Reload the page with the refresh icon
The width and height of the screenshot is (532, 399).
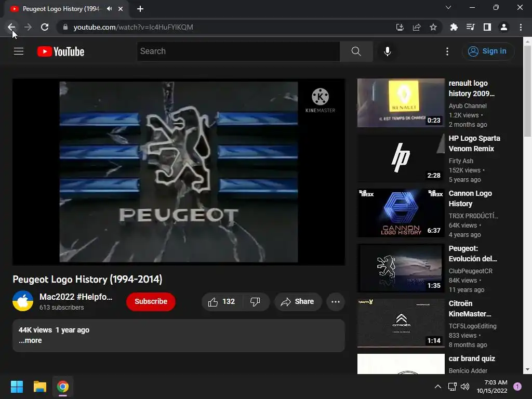[x=45, y=27]
